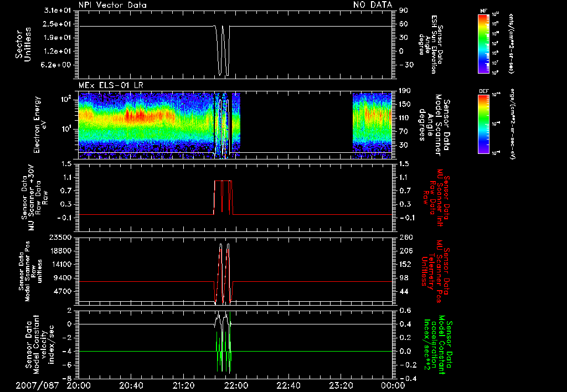The height and width of the screenshot is (392, 567).
Task: Click the 23:20 time axis label
Action: click(341, 385)
